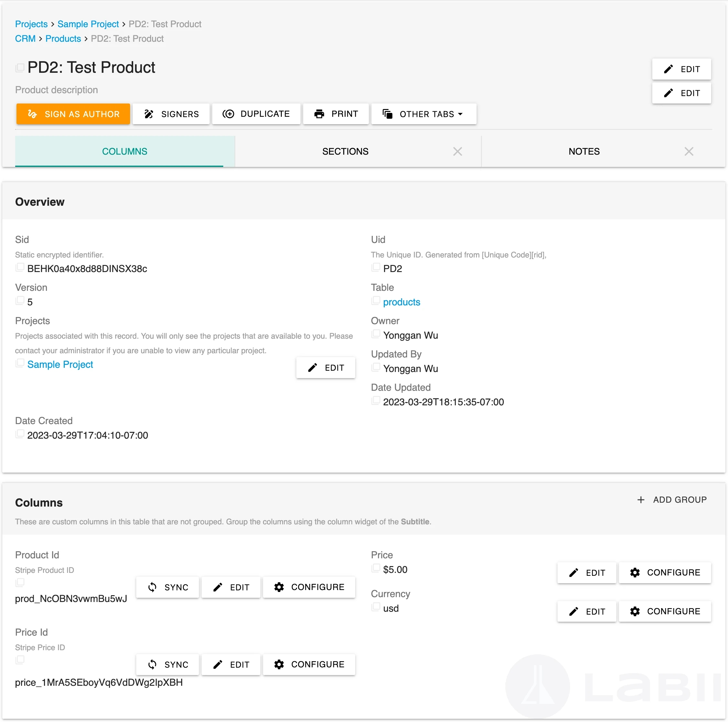This screenshot has height=722, width=728.
Task: Click the Signers pen icon
Action: point(149,114)
